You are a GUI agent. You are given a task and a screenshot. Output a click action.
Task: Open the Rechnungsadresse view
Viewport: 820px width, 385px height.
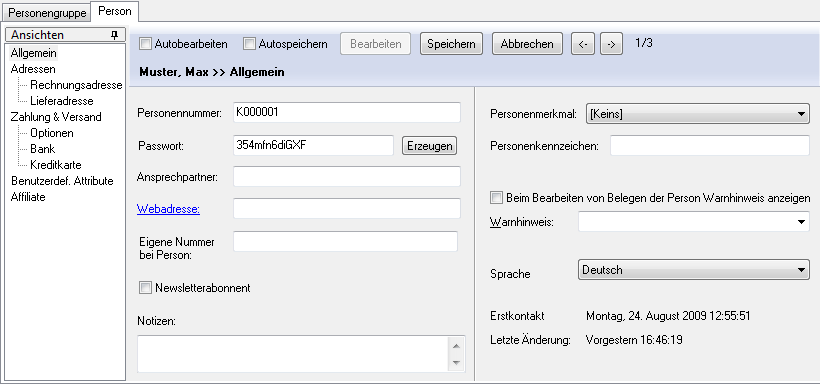pos(76,85)
